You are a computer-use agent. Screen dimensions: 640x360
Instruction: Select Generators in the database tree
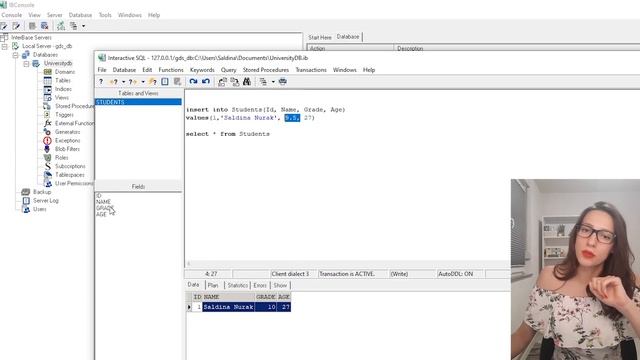67,132
